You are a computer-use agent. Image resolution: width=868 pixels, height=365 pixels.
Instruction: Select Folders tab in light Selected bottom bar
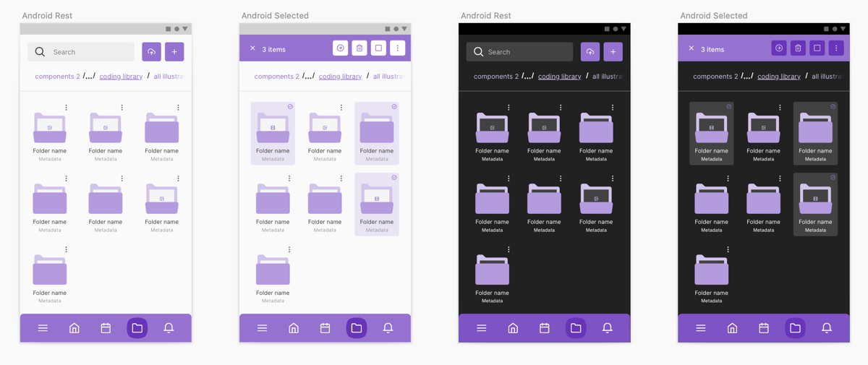point(357,328)
